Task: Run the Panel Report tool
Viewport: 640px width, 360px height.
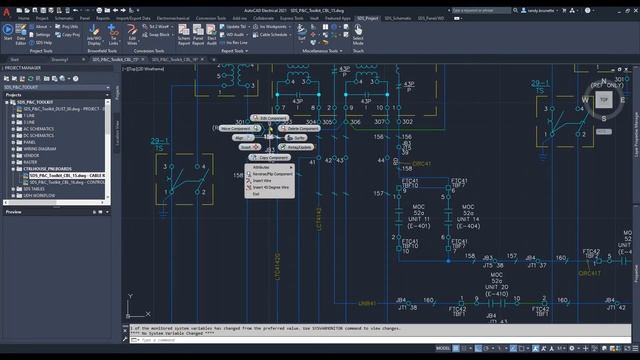Action: [198, 34]
